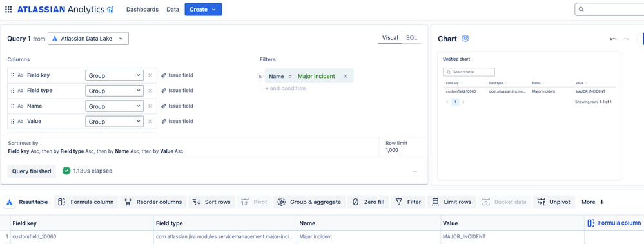Click the Query finished status button
The height and width of the screenshot is (244, 644).
click(x=32, y=171)
